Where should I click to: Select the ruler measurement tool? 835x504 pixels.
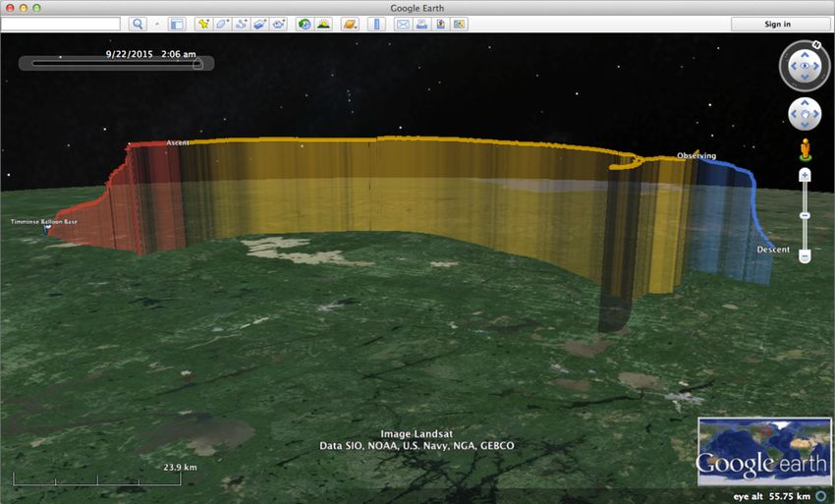tap(376, 24)
